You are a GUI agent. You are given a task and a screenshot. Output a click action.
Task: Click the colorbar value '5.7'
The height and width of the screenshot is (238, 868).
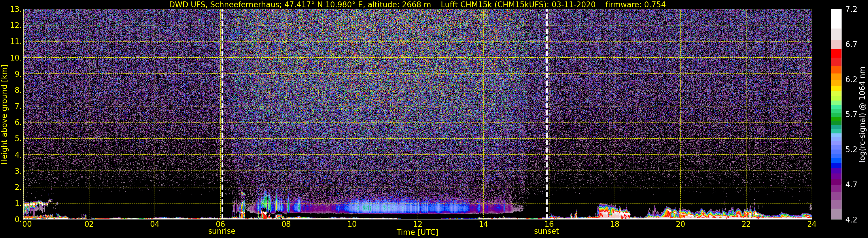tap(851, 115)
